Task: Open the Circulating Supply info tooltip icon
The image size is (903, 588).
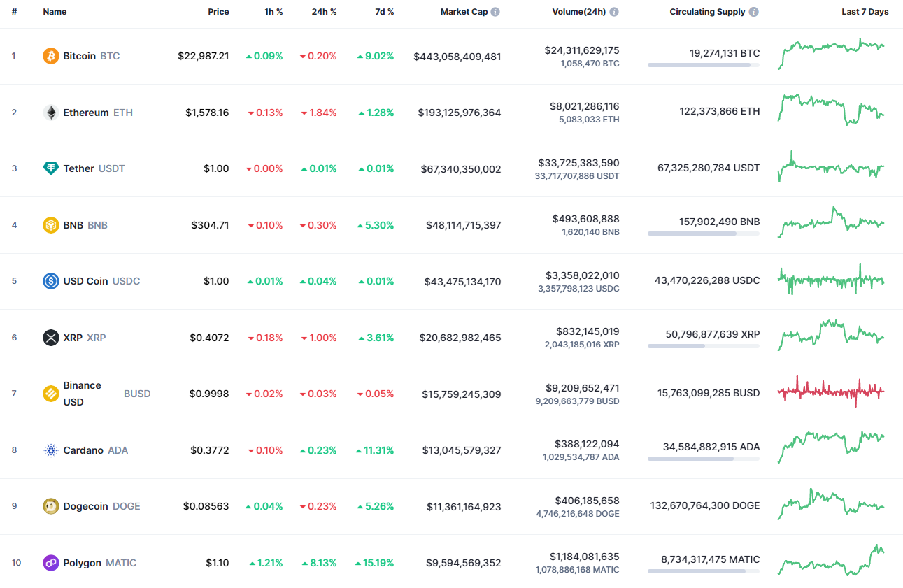Action: click(x=753, y=11)
